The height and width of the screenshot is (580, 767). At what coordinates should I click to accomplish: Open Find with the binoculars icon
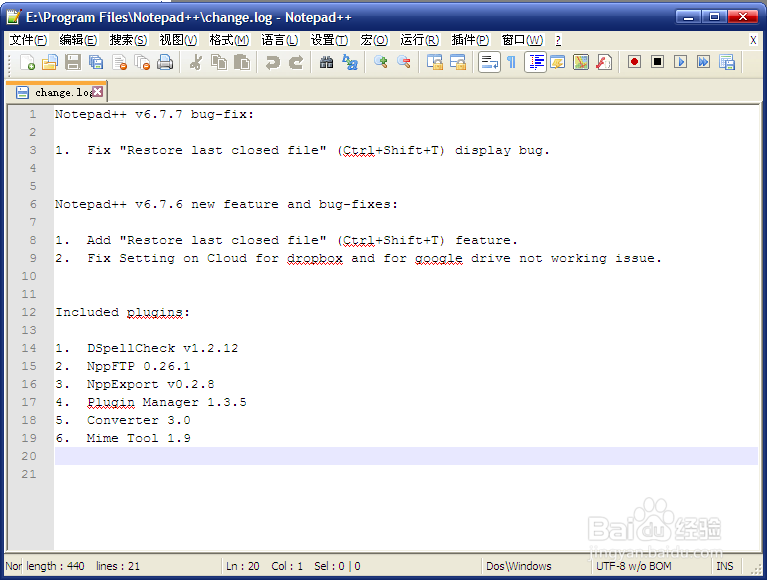[x=326, y=62]
